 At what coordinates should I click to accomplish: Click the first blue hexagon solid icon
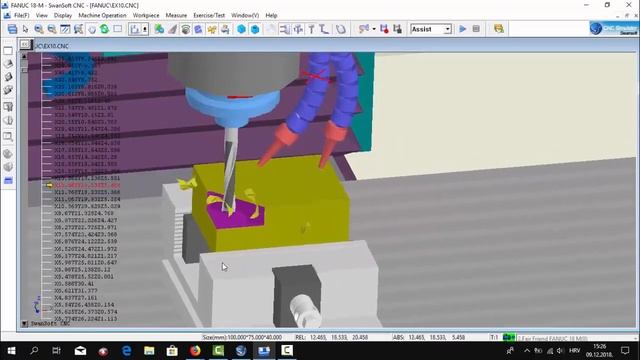pyautogui.click(x=241, y=29)
